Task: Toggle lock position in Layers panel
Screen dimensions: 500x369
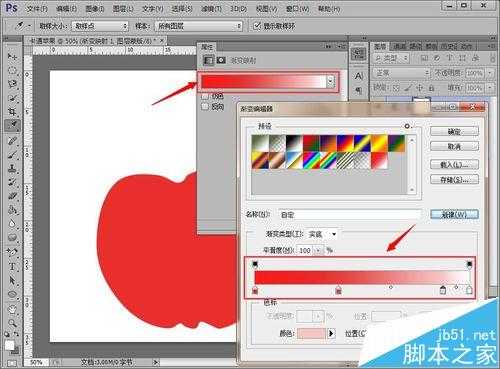Action: pos(419,88)
